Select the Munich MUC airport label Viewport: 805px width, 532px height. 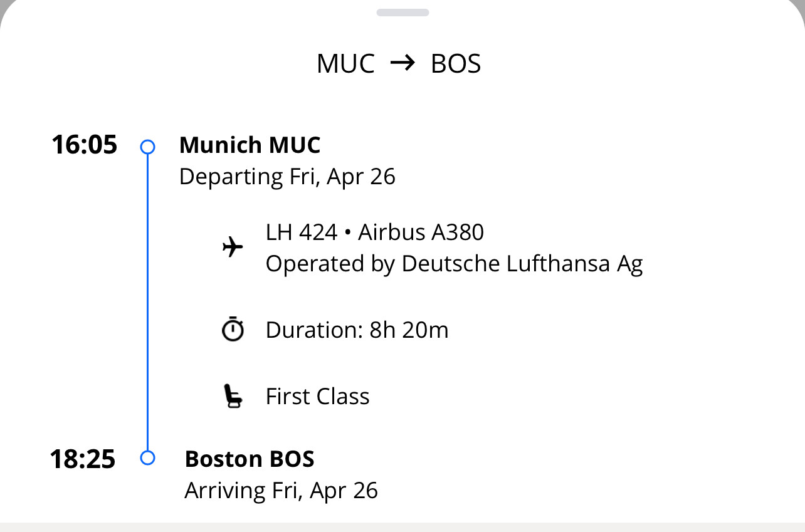tap(250, 145)
